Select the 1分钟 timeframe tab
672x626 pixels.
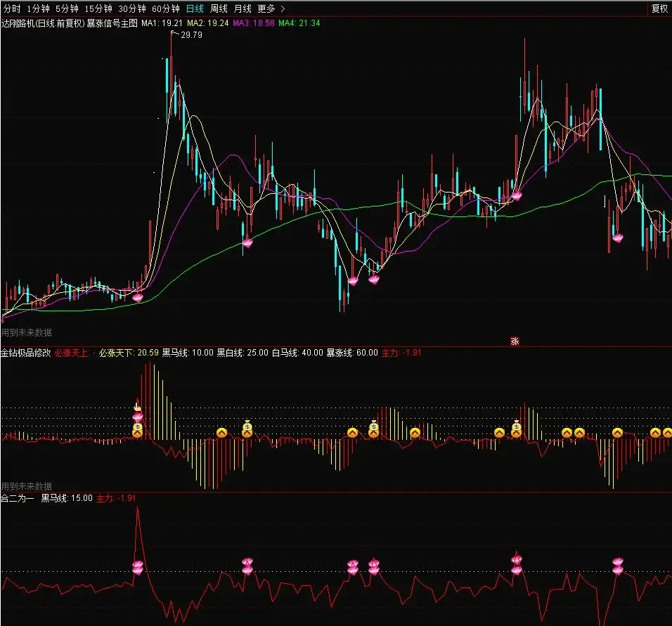(x=38, y=8)
